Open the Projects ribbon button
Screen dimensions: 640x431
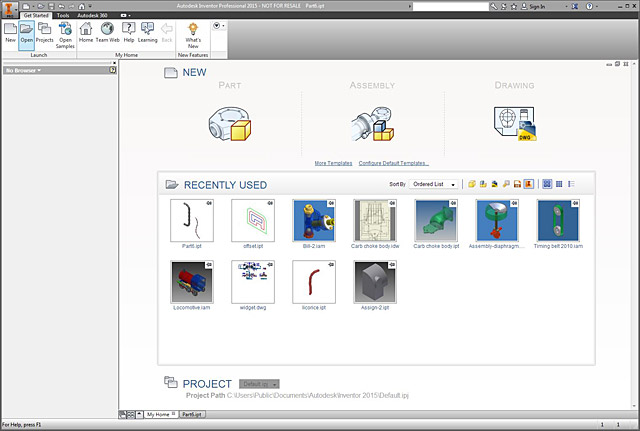[44, 33]
